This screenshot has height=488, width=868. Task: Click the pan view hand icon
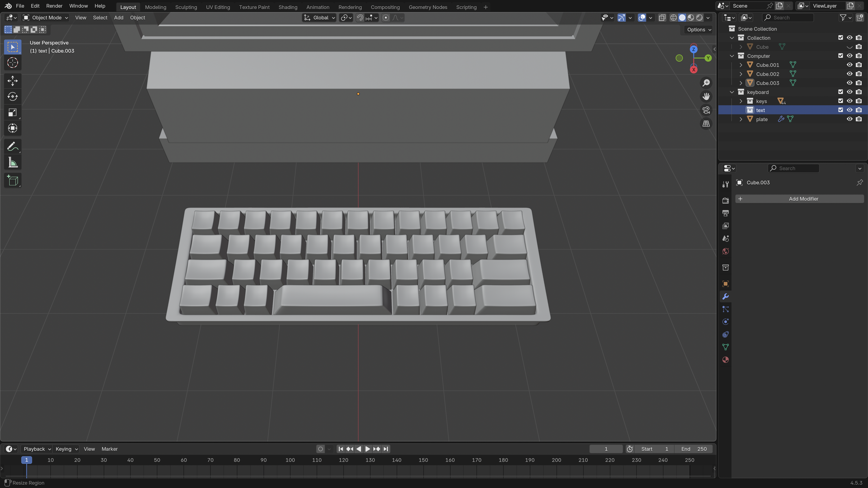point(706,96)
